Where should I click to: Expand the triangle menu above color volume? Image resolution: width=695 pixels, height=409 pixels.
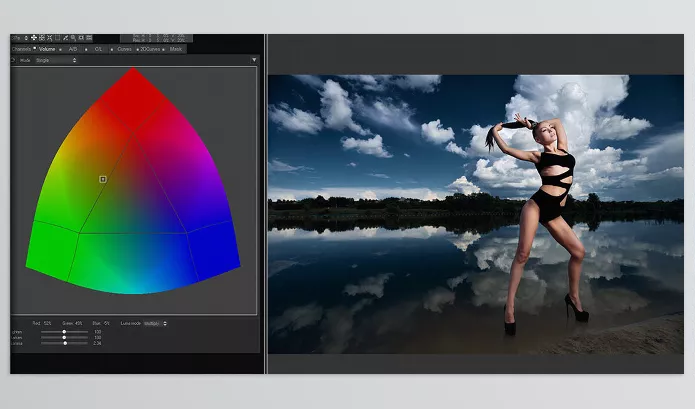click(x=254, y=60)
